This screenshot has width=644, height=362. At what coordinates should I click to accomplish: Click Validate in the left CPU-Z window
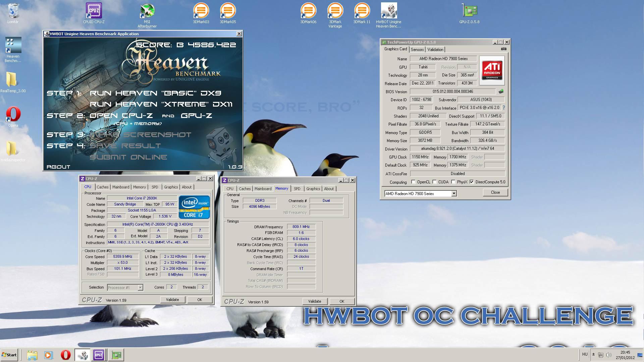[x=172, y=300]
